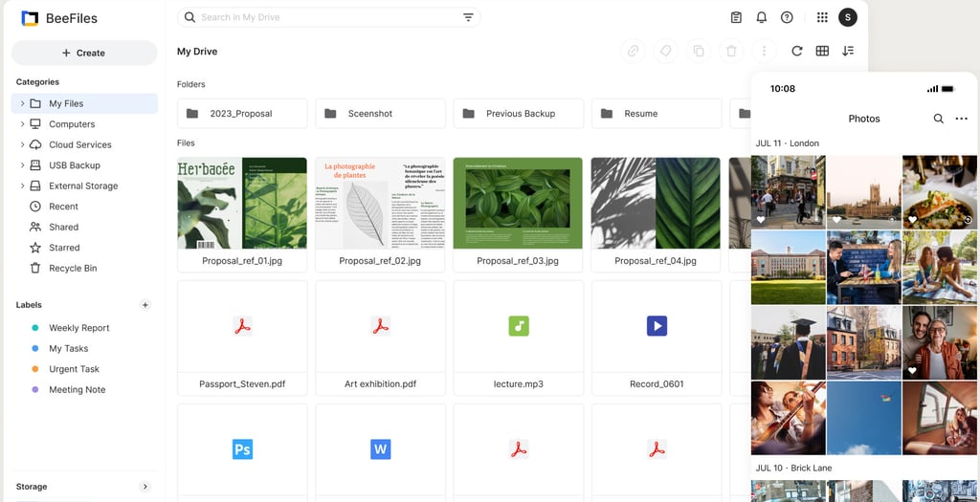Click the delete trash icon in toolbar
Viewport: 980px width, 502px height.
[x=731, y=52]
